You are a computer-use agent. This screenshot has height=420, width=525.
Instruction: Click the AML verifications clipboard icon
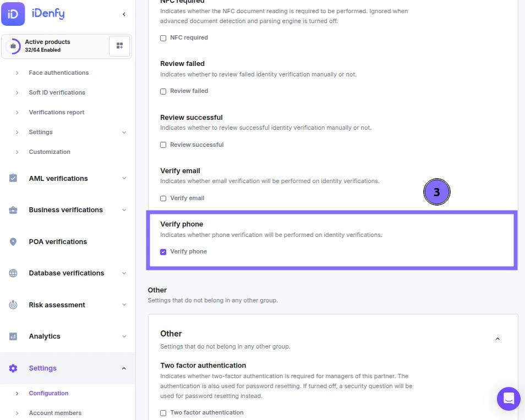[x=13, y=178]
